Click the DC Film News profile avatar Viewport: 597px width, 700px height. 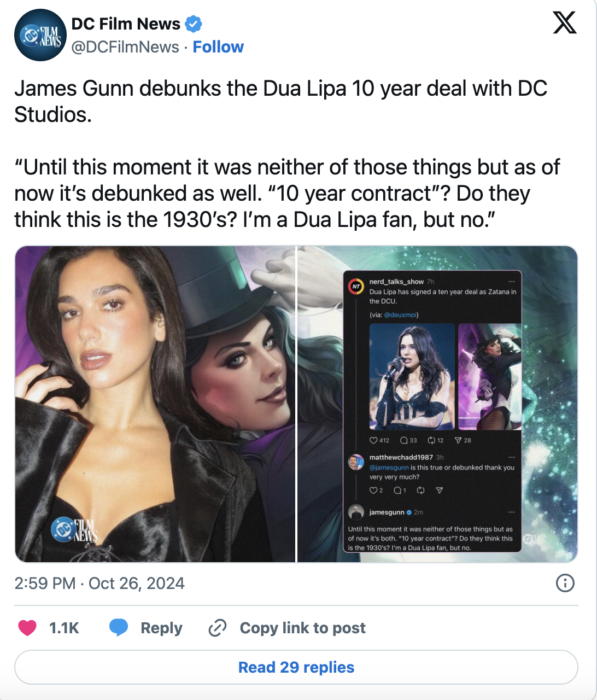[x=40, y=35]
